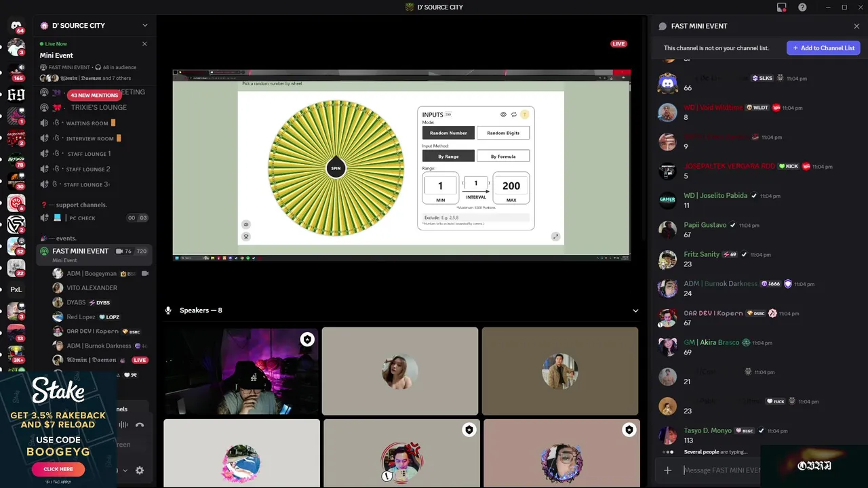Click the chat attachment plus button
Screen dimensions: 868x488
coord(667,470)
